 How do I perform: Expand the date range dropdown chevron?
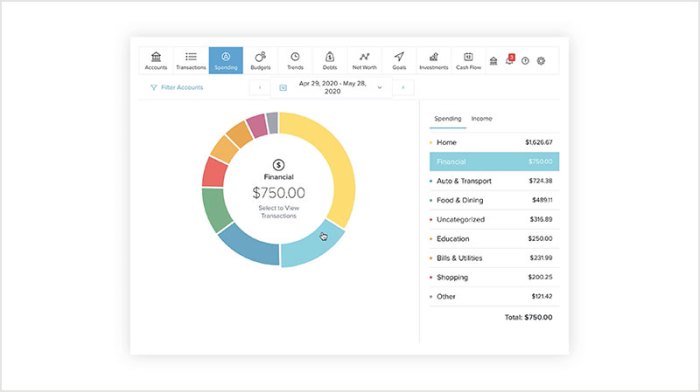(x=380, y=88)
